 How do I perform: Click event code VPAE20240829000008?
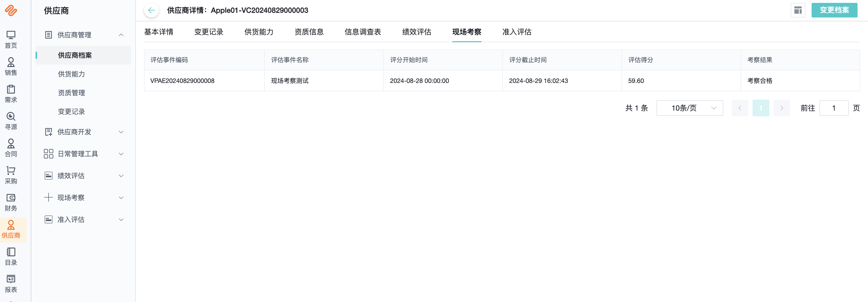click(182, 81)
